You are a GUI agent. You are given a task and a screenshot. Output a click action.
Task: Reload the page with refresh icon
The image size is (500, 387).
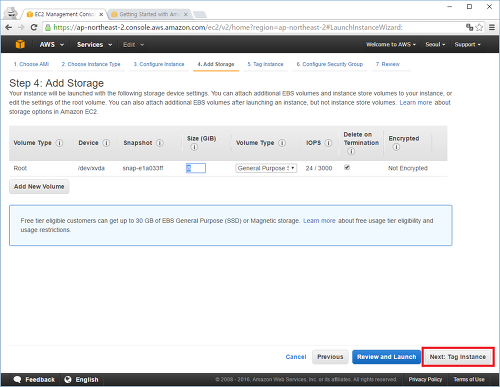coord(34,27)
